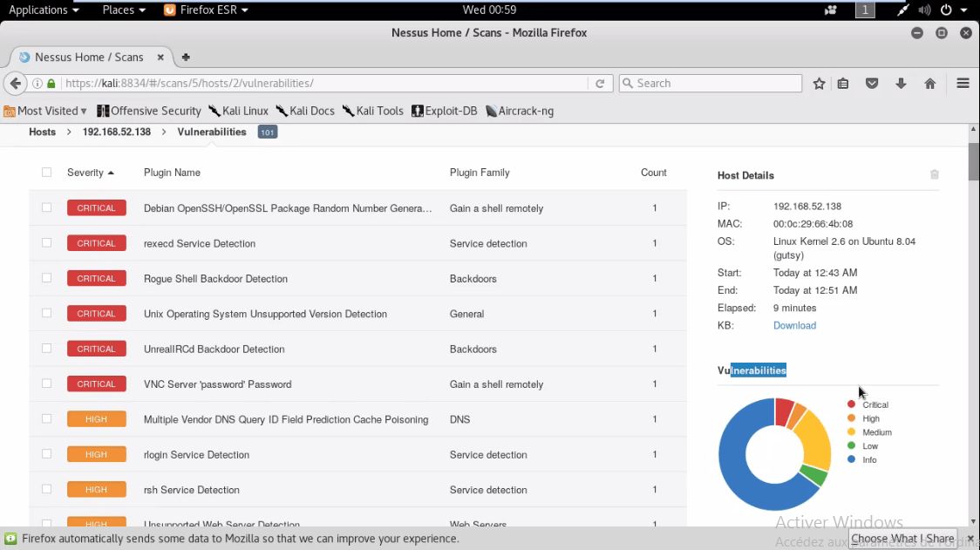The width and height of the screenshot is (980, 550).
Task: Open the Kali Tools bookmark
Action: 372,111
